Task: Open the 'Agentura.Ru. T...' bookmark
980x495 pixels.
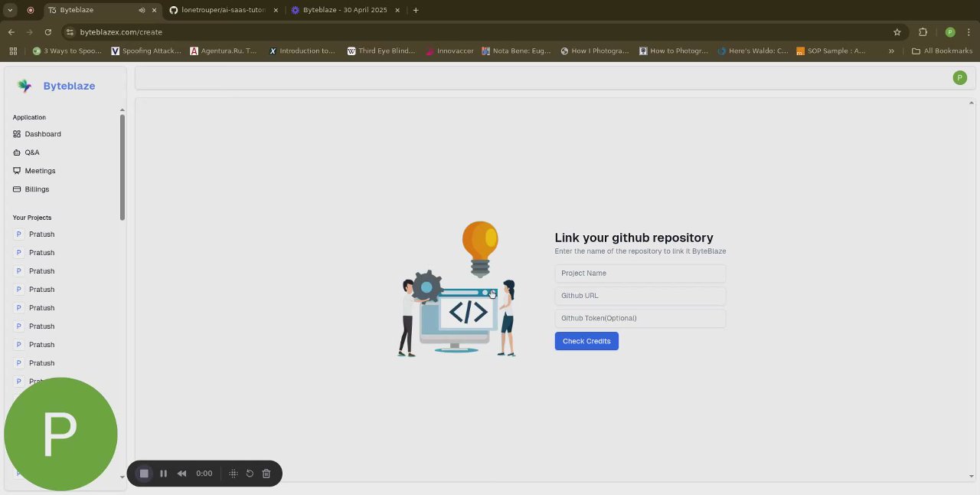Action: (224, 51)
